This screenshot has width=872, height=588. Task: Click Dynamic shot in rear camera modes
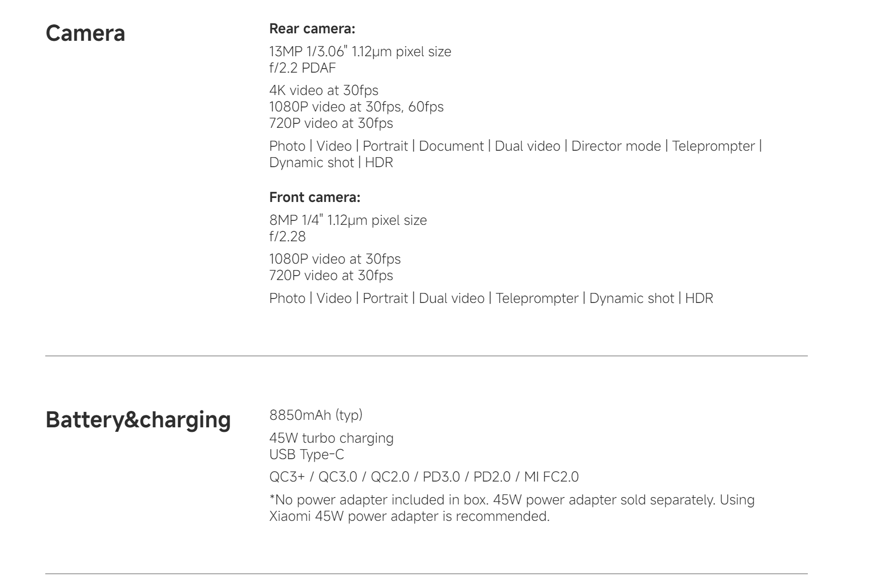[x=311, y=163]
